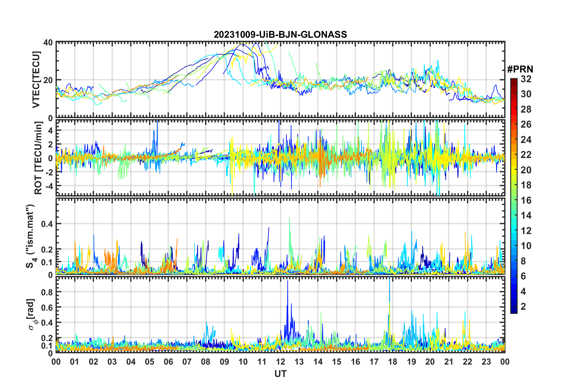This screenshot has width=561, height=392.
Task: Click x-axis tick label 14
Action: pyautogui.click(x=318, y=362)
